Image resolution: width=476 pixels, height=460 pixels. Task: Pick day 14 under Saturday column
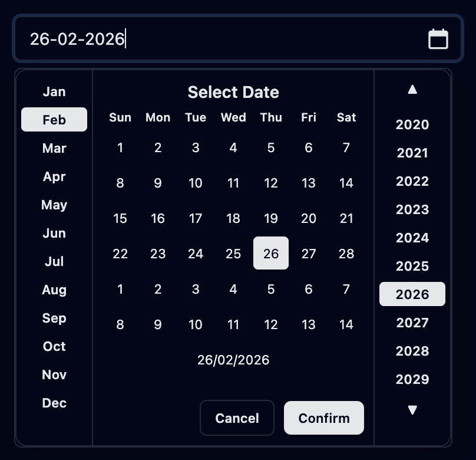(x=346, y=183)
